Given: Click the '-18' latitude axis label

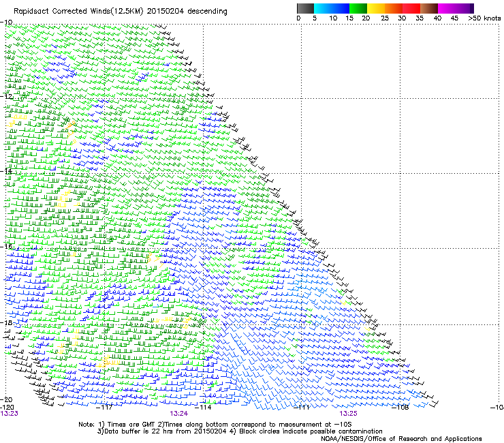Looking at the screenshot, I should coord(6,322).
